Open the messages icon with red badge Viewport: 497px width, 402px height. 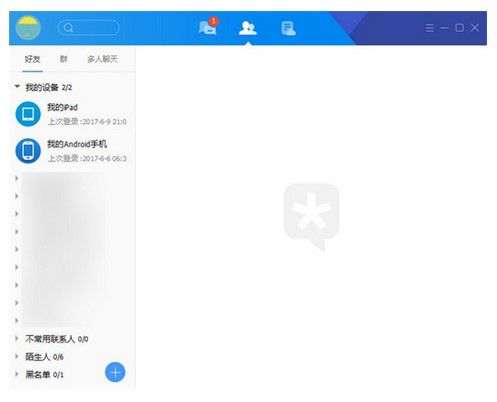(x=208, y=27)
